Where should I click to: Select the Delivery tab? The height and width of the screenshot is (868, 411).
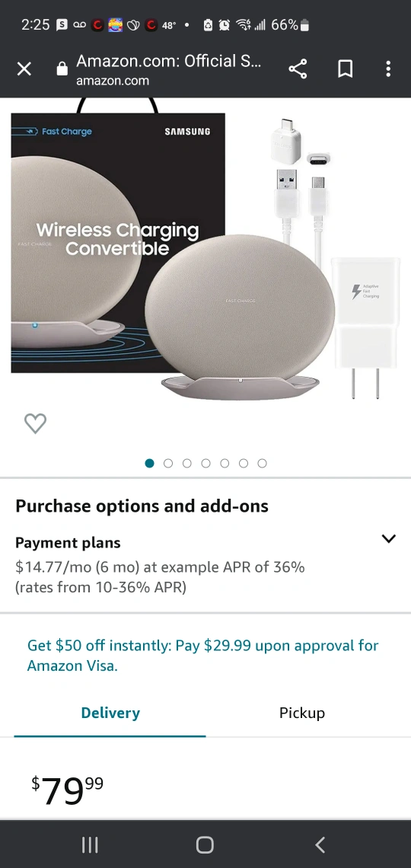pyautogui.click(x=110, y=713)
